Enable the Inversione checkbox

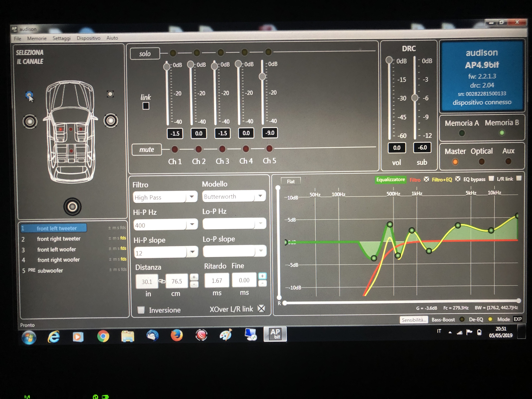(141, 310)
